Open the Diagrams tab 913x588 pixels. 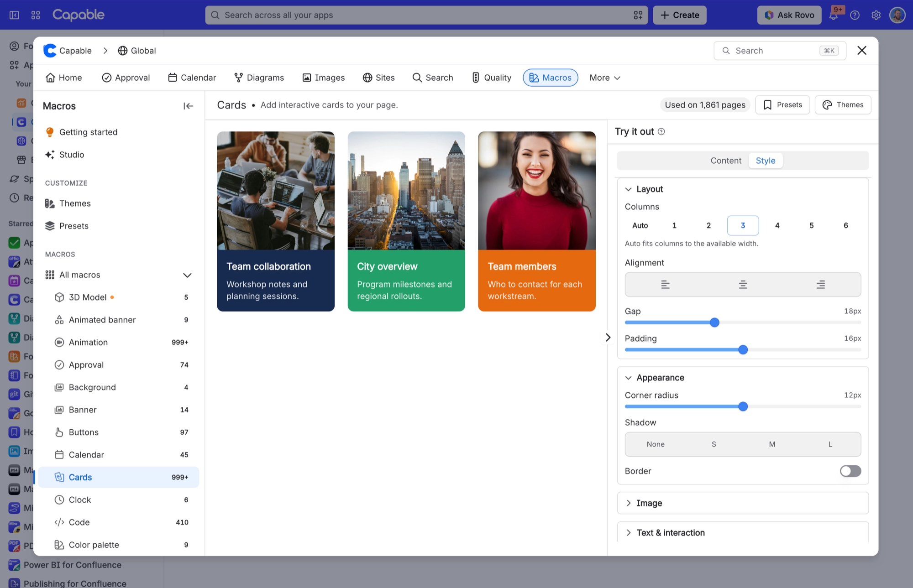pyautogui.click(x=259, y=78)
